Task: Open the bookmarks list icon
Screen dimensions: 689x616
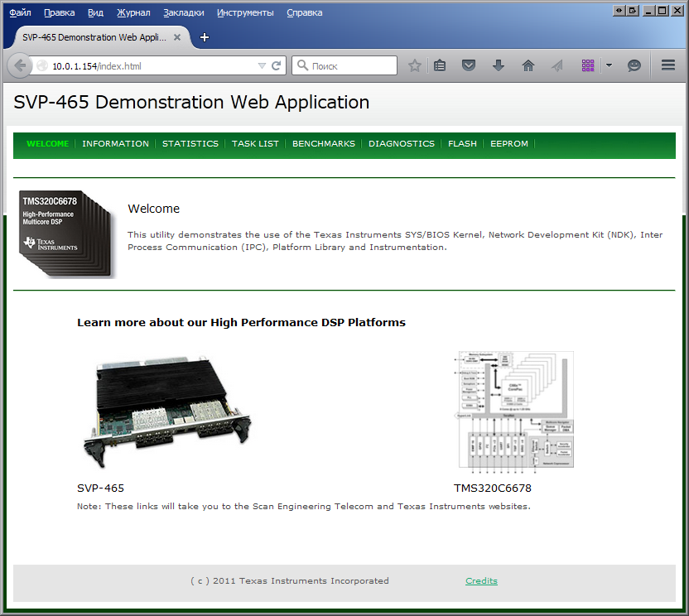Action: pyautogui.click(x=440, y=65)
